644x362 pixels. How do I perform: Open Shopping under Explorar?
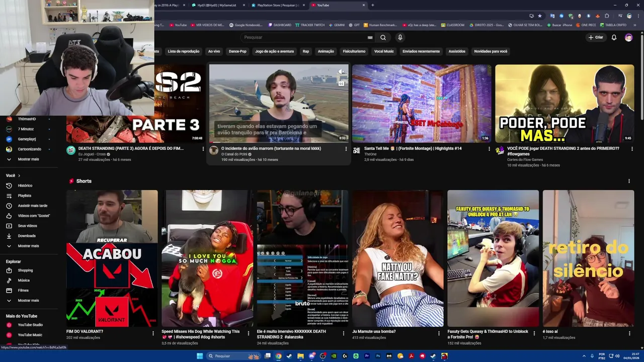pos(25,270)
